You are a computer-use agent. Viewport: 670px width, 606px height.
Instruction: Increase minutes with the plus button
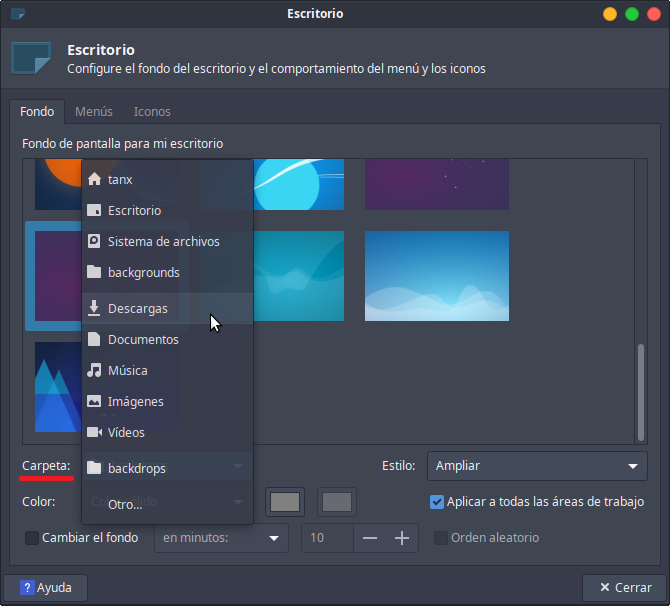point(402,538)
